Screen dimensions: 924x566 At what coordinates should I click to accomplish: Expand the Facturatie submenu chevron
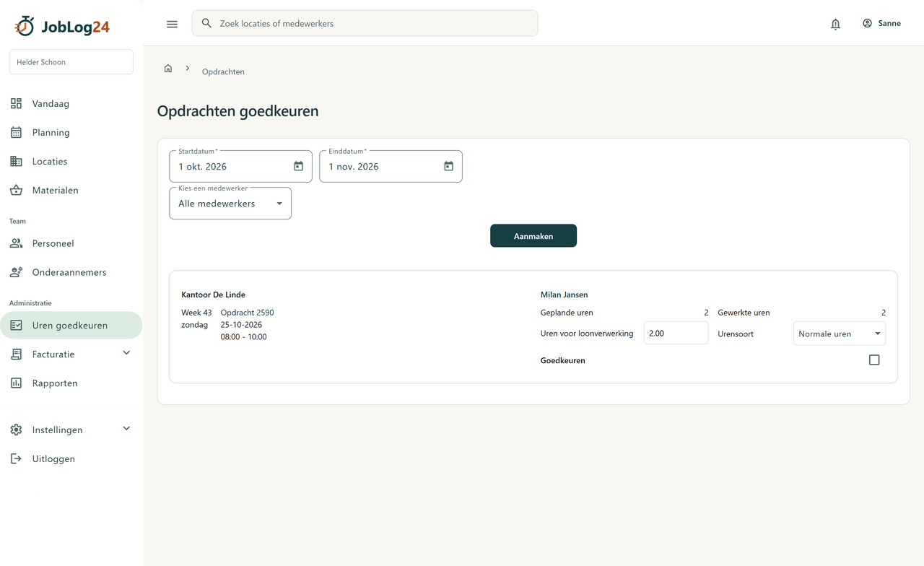tap(126, 353)
